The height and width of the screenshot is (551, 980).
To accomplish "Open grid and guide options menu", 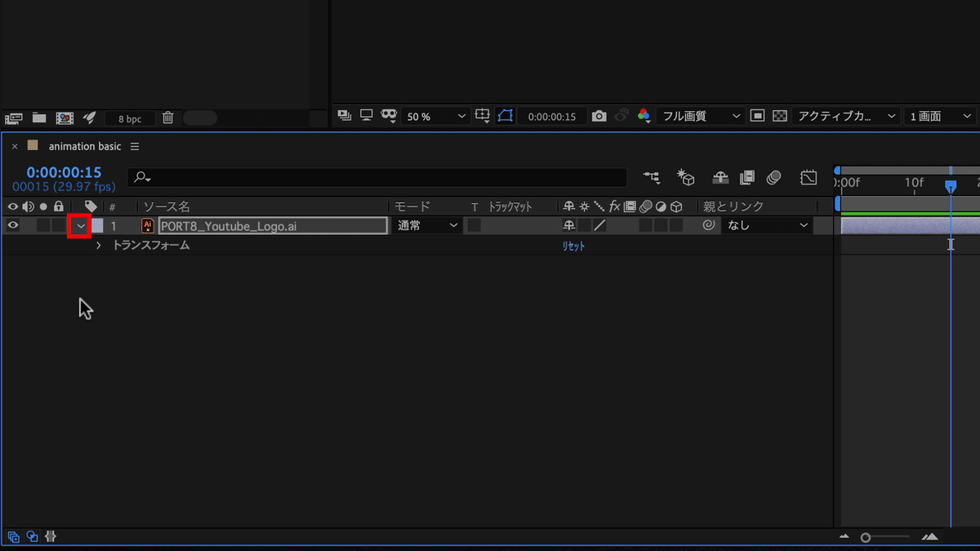I will 483,117.
